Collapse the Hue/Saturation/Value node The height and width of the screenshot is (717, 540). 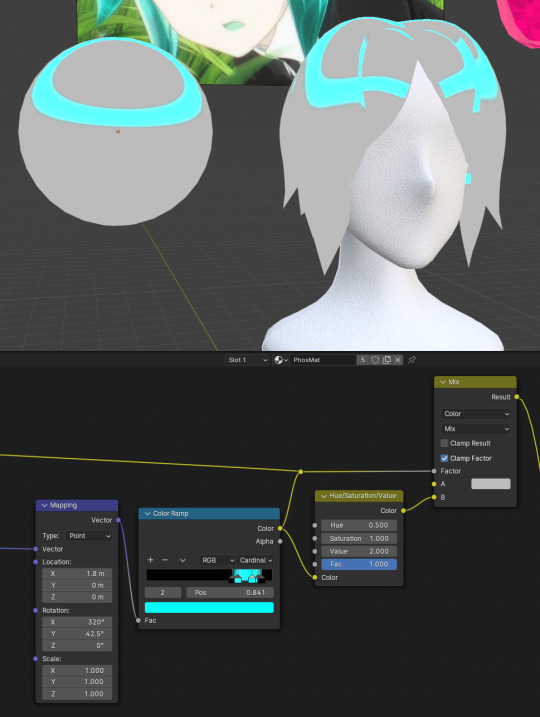pos(324,496)
